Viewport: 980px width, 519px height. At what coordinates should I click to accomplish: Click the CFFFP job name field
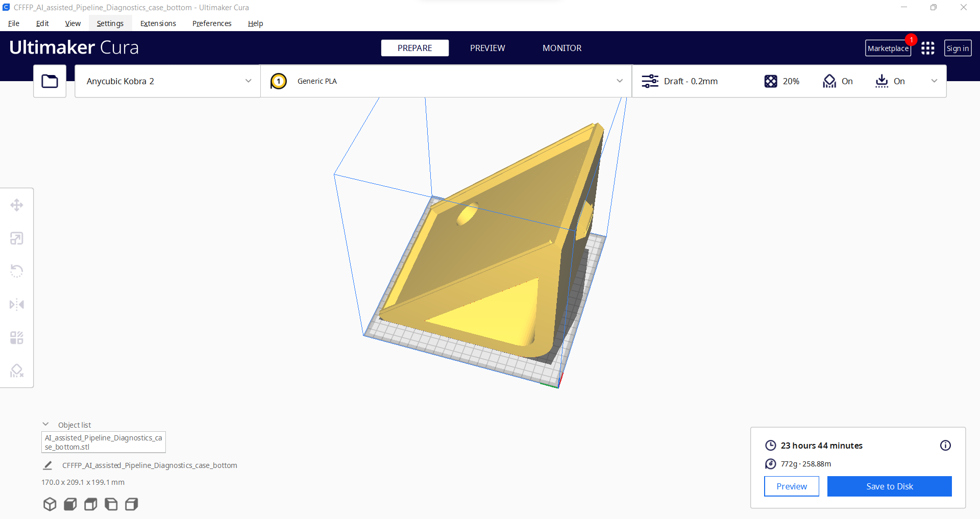150,465
